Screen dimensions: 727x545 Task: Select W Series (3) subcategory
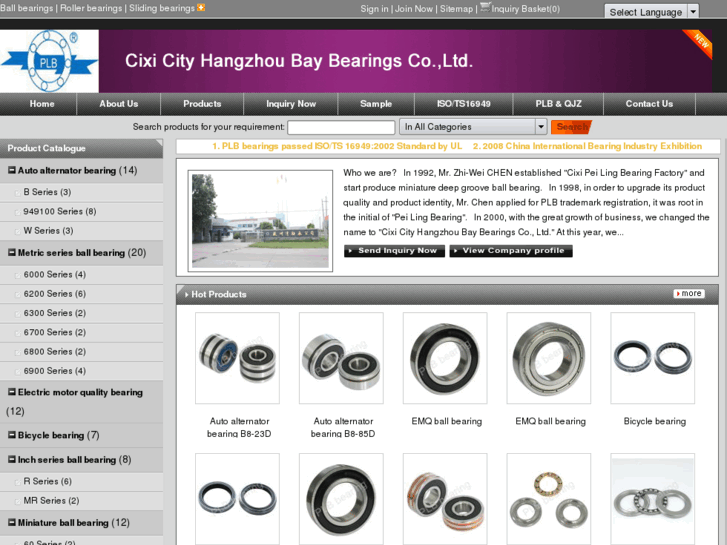(48, 231)
